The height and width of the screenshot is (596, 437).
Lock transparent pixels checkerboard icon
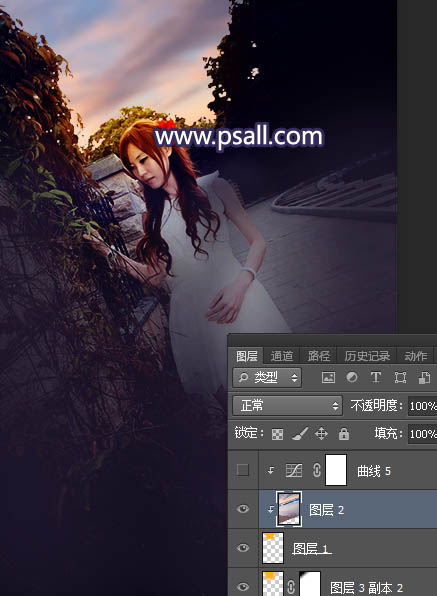[x=277, y=434]
